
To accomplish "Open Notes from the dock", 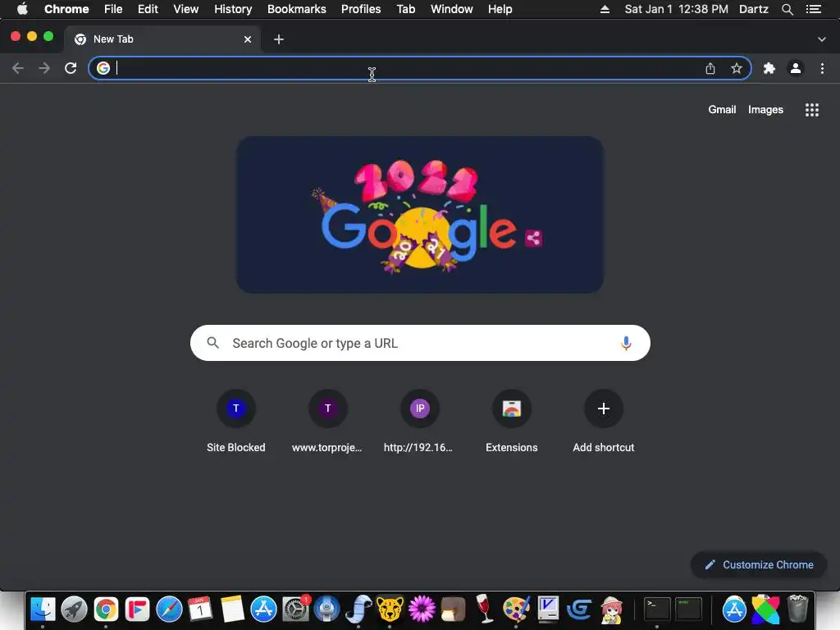I will pyautogui.click(x=232, y=609).
